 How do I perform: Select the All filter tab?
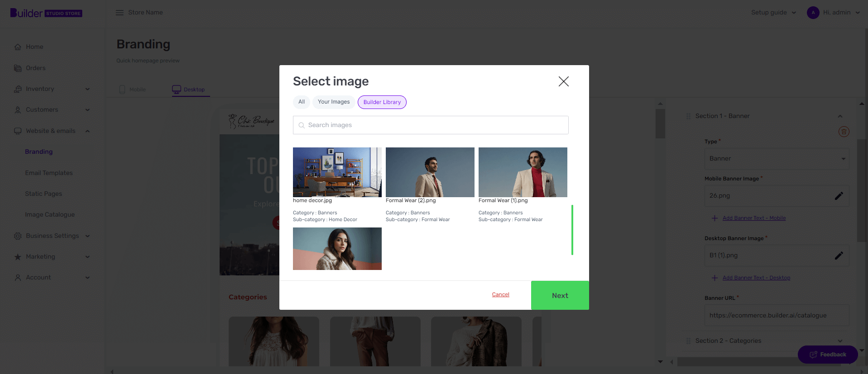pos(302,102)
